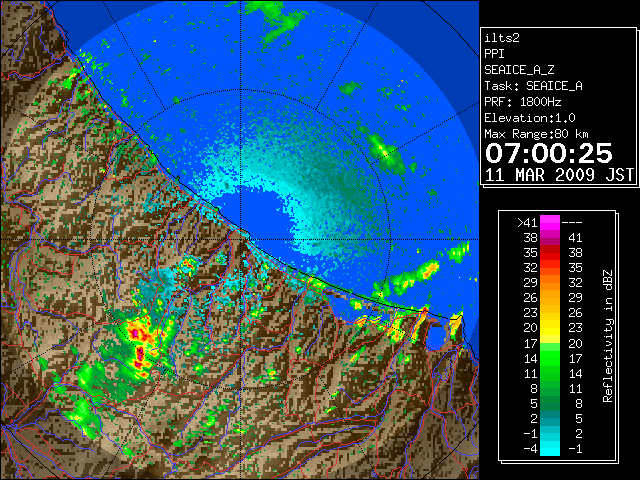The height and width of the screenshot is (480, 640).
Task: Click the 'Task: SEAICE_A' line
Action: (533, 86)
